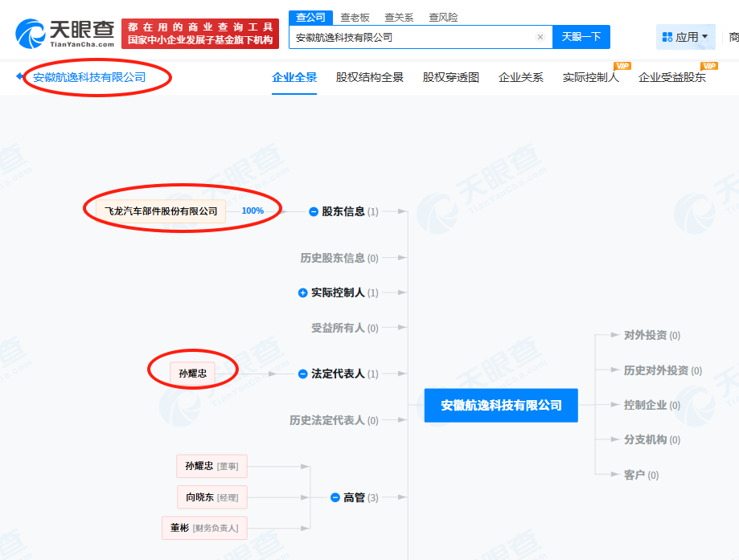Expand the 实际控制人 node with plus icon

tap(303, 293)
